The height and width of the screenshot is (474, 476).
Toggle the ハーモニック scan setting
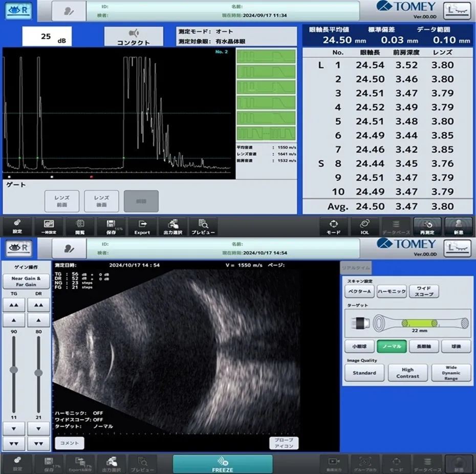pos(392,292)
